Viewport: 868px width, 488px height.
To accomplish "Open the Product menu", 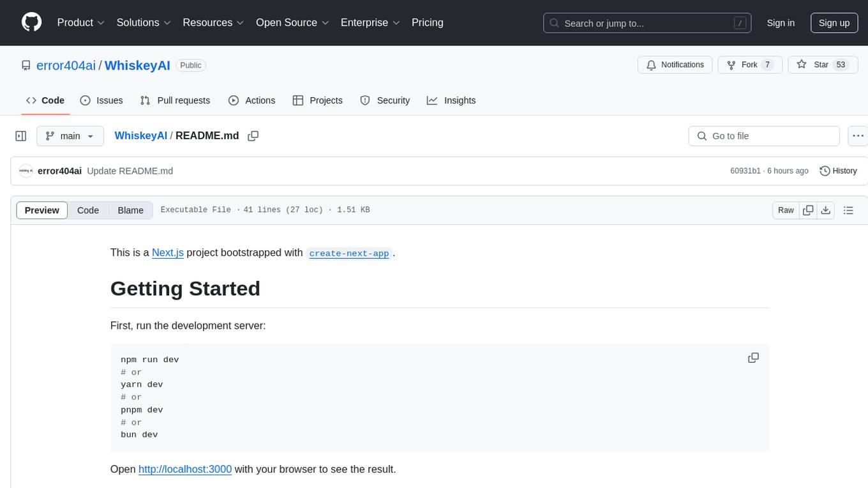I will [81, 22].
